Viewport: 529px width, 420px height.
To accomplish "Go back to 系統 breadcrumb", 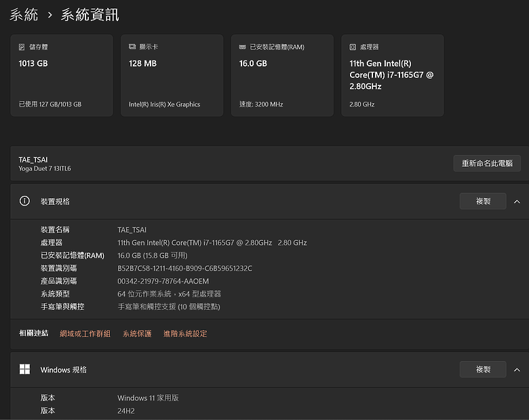I will (24, 15).
